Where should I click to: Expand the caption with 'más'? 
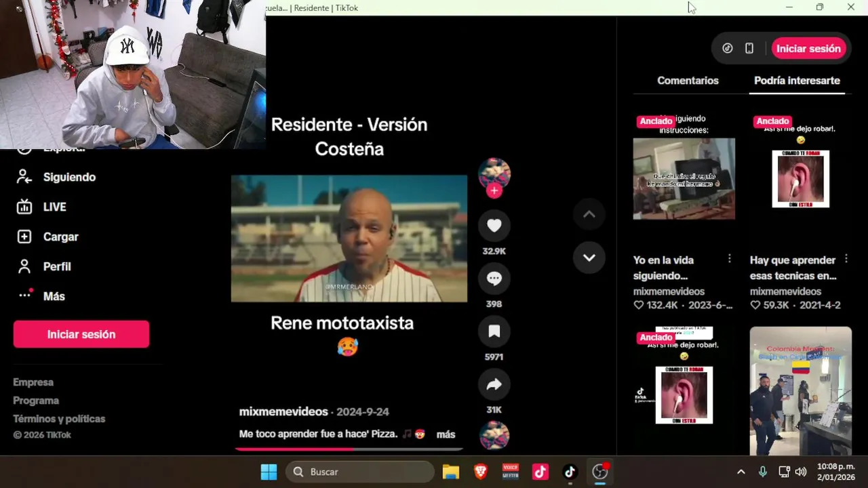[x=446, y=434]
